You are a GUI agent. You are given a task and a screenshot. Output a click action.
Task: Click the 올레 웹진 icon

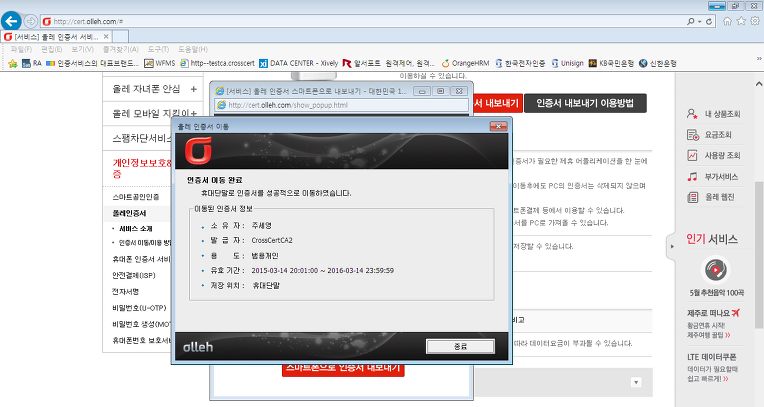[x=692, y=197]
